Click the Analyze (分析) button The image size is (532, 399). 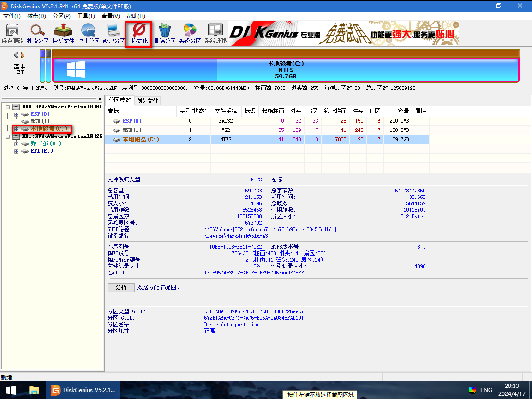tap(121, 287)
